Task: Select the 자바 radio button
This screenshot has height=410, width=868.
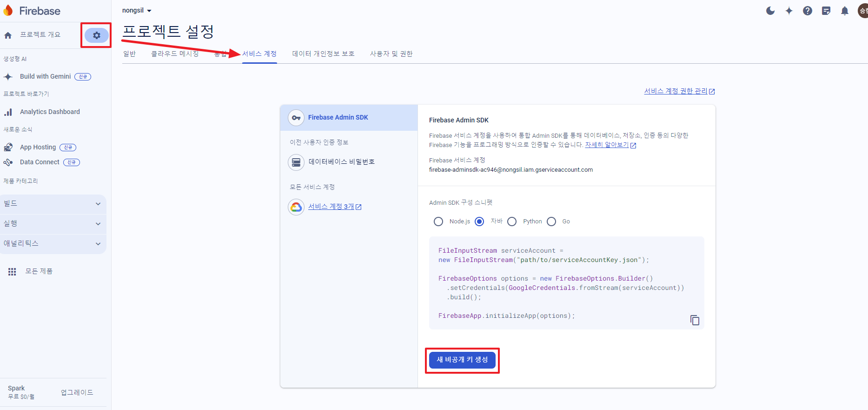Action: [x=479, y=222]
